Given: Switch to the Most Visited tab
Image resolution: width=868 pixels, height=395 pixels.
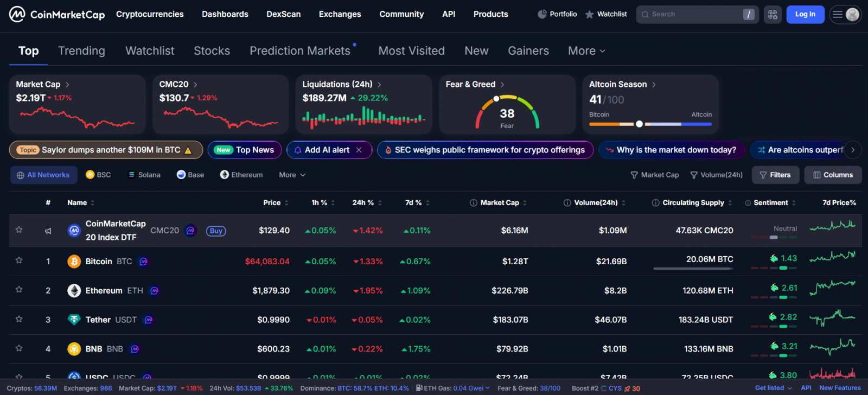Looking at the screenshot, I should (411, 50).
